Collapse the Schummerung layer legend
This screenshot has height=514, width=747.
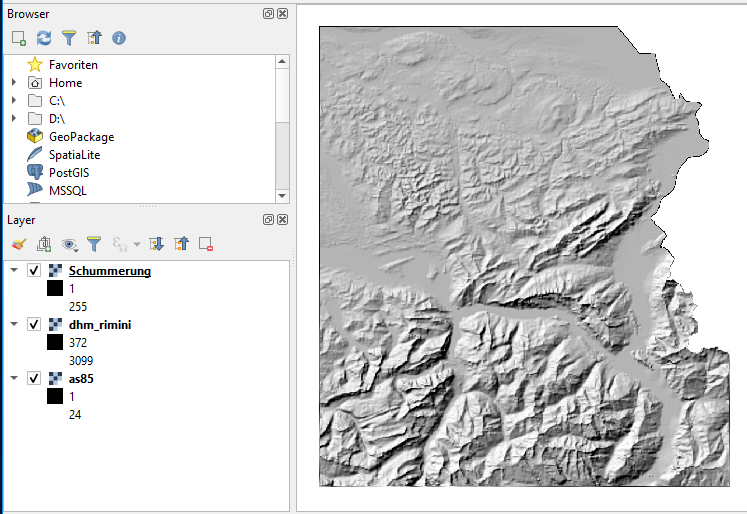pos(13,271)
